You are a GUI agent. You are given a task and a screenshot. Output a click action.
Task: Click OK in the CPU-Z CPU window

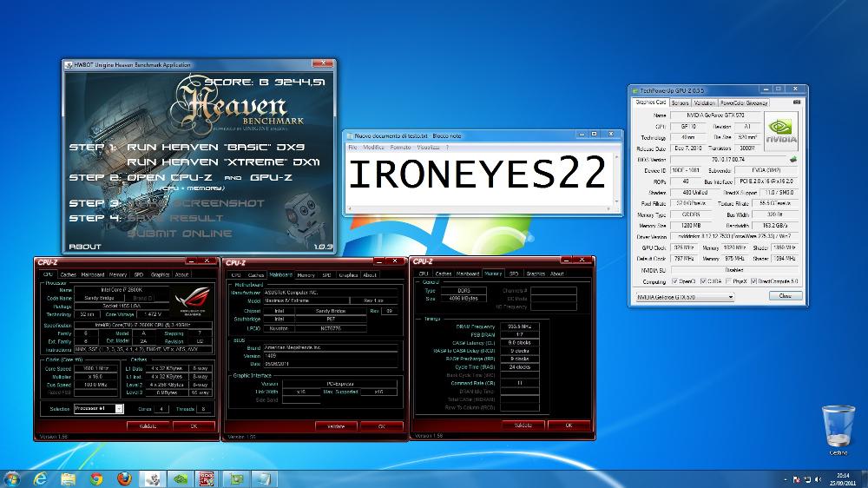click(x=194, y=426)
